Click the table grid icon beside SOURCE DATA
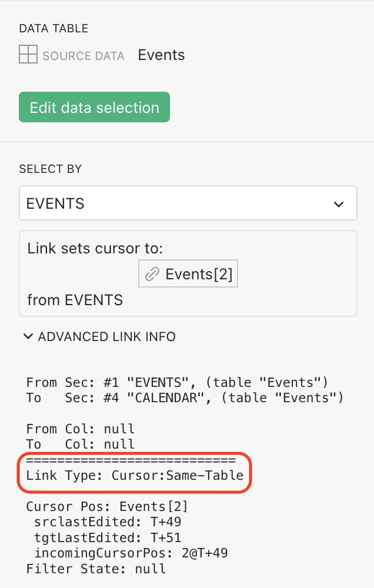This screenshot has height=588, width=374. (x=28, y=55)
